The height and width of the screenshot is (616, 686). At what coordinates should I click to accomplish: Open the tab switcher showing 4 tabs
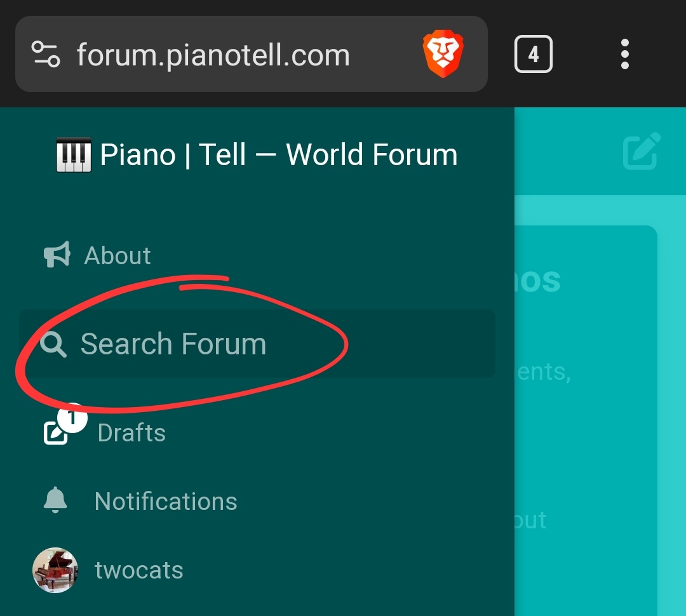(x=533, y=55)
